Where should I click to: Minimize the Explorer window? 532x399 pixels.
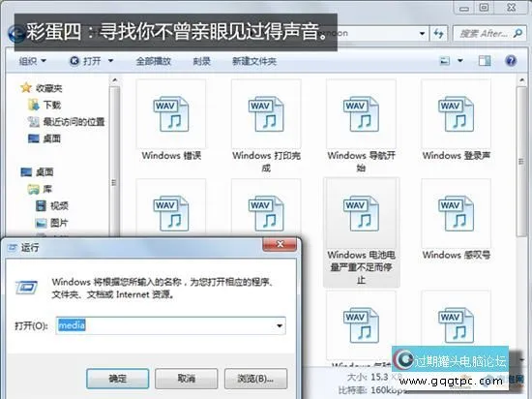464,8
